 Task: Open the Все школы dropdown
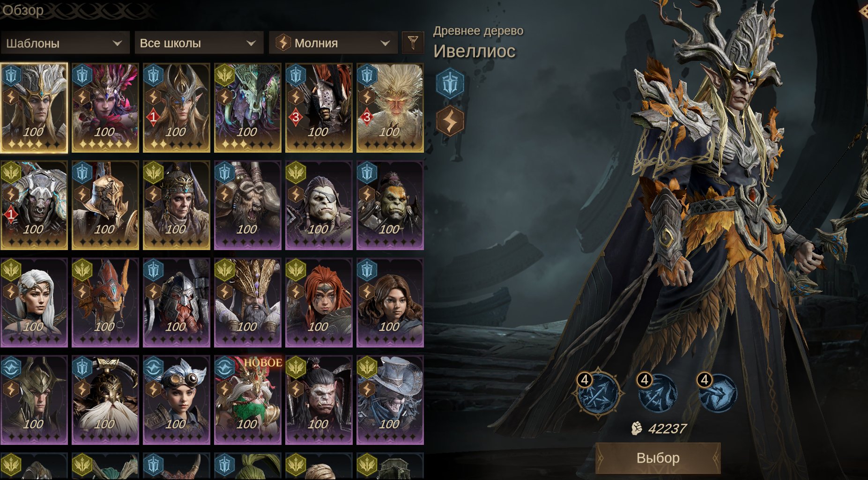click(x=199, y=43)
